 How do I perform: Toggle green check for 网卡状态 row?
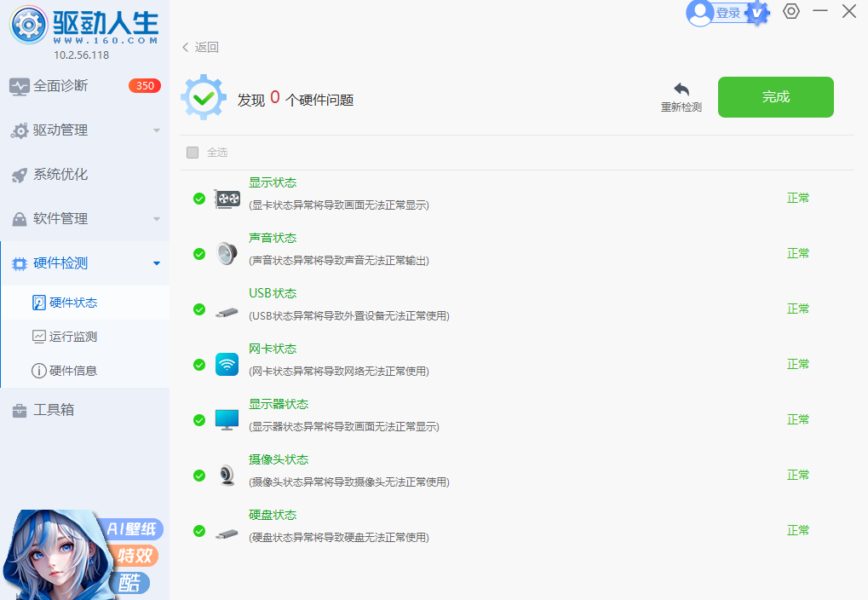pos(199,365)
